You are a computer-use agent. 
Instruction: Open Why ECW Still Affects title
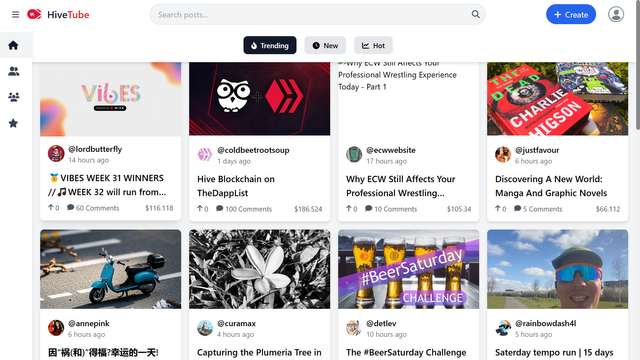[x=400, y=186]
